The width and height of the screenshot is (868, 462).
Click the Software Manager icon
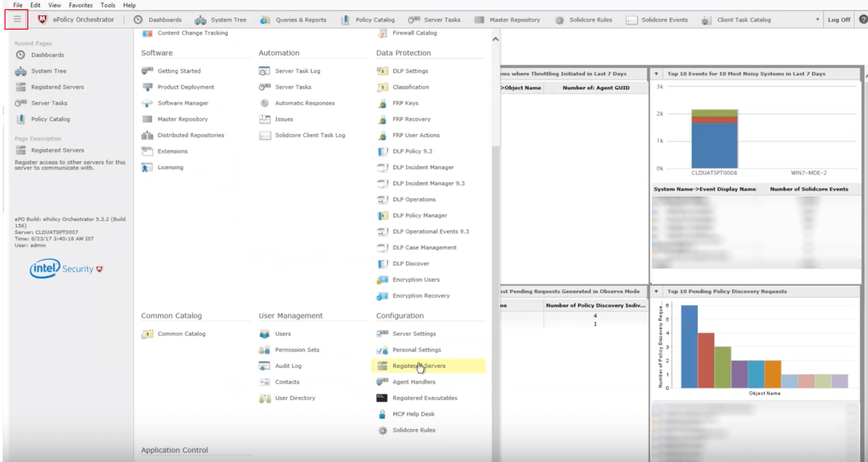click(x=147, y=103)
